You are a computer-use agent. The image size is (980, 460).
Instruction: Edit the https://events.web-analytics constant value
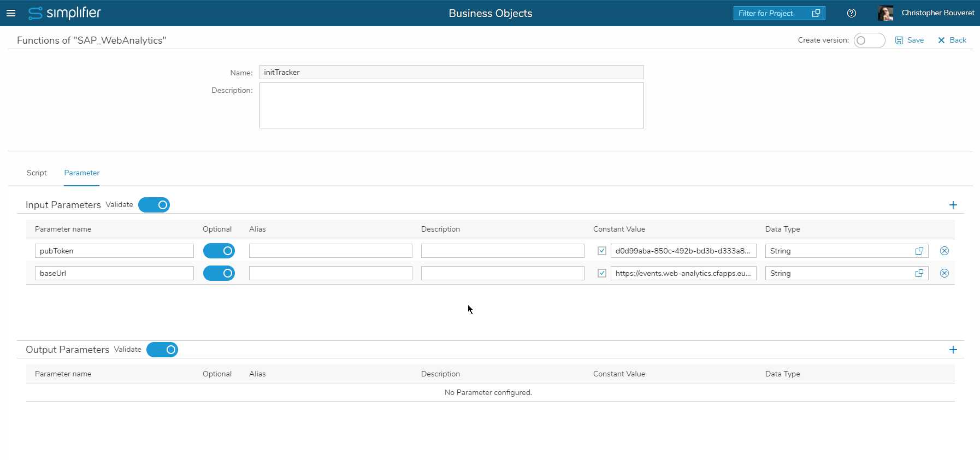(x=683, y=273)
